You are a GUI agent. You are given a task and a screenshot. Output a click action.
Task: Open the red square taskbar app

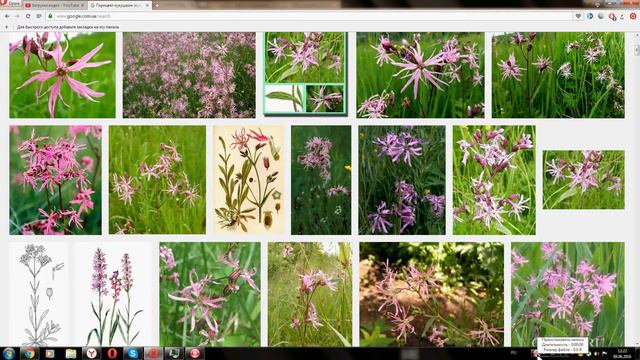(153, 353)
